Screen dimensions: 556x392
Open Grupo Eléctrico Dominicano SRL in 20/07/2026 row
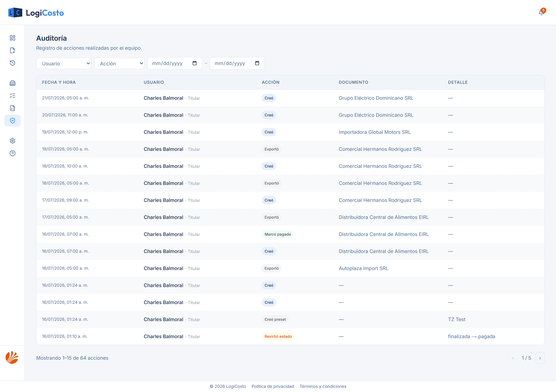pyautogui.click(x=376, y=115)
